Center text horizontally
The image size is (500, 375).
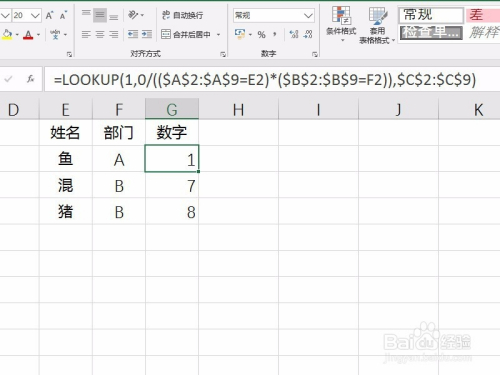click(x=100, y=34)
